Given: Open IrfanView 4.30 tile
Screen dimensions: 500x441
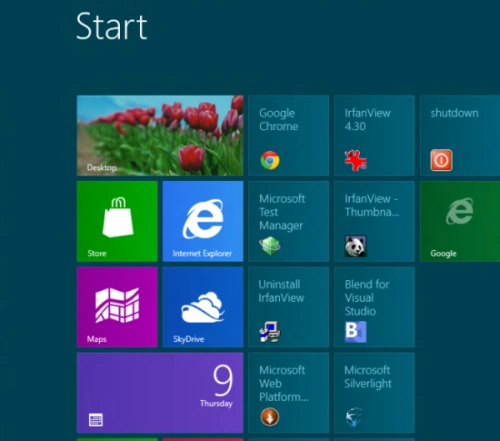Looking at the screenshot, I should [374, 135].
